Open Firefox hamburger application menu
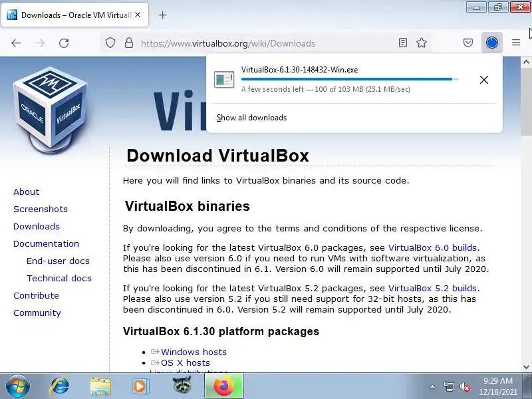Viewport: 532px width, 399px height. [516, 43]
